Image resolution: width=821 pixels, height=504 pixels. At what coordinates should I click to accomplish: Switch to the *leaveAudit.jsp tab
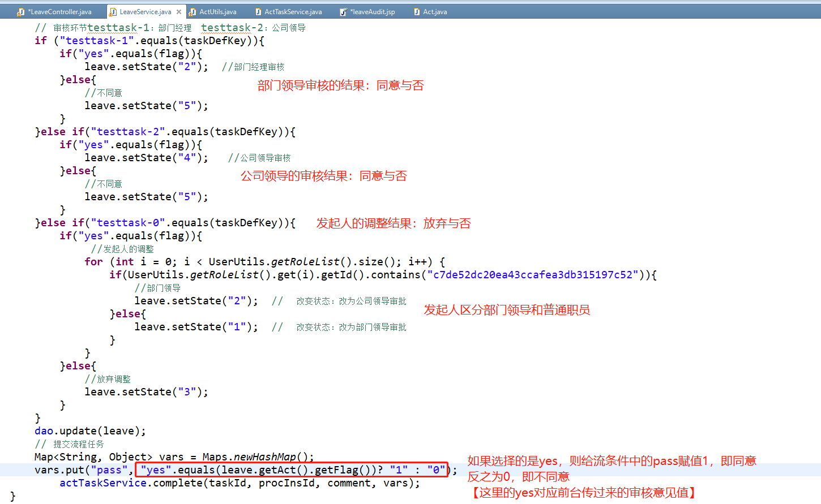coord(372,10)
